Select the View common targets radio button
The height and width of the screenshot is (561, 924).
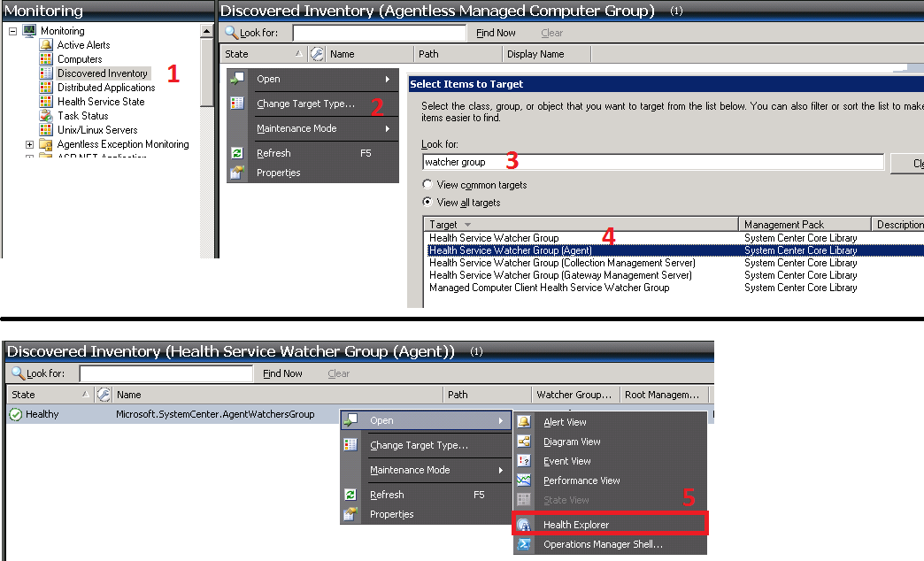pos(427,184)
